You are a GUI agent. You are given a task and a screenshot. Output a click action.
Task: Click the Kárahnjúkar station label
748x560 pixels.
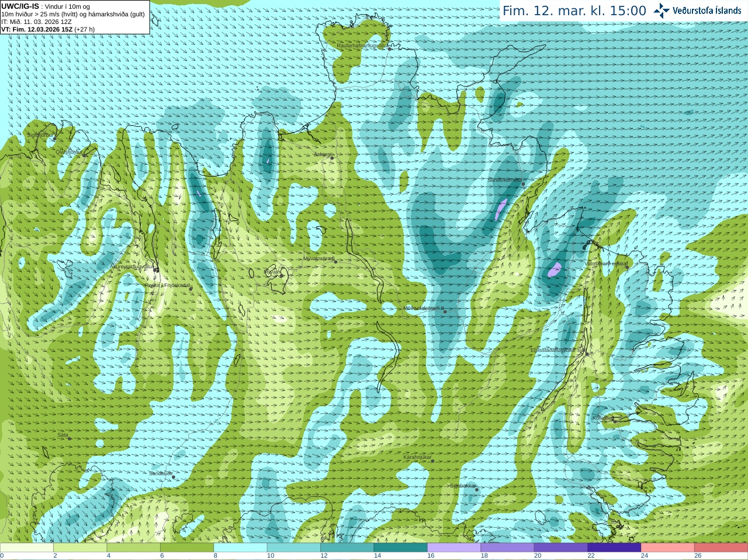pyautogui.click(x=417, y=457)
